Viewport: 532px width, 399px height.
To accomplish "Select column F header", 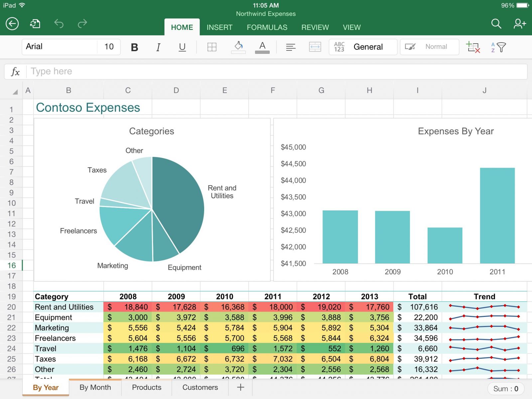I will pos(273,90).
